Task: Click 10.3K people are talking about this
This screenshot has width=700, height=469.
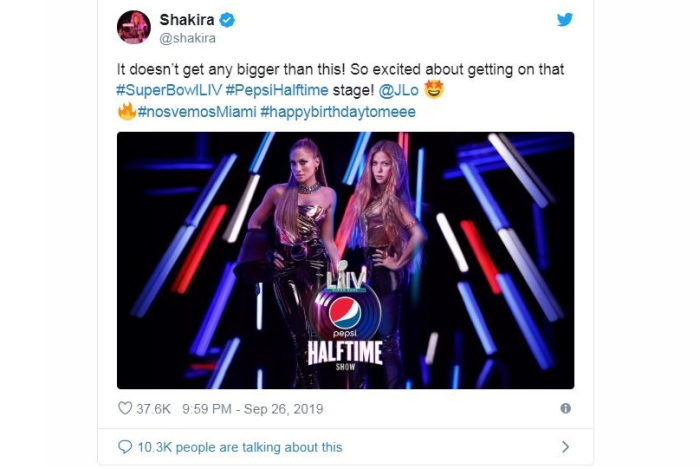Action: (240, 447)
